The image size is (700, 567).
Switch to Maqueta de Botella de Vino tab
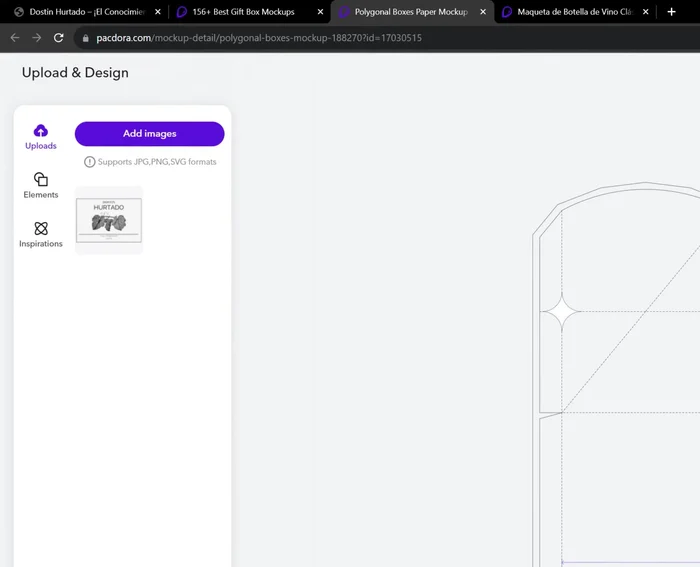tap(574, 12)
